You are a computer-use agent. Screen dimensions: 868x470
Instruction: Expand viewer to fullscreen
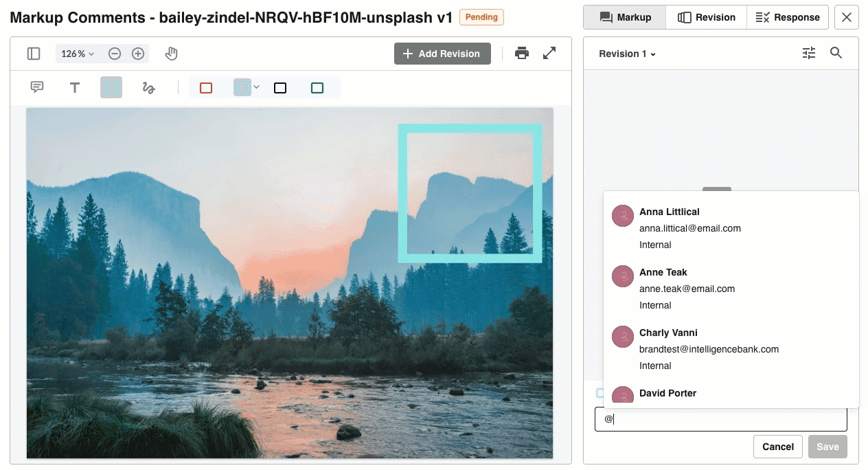(549, 54)
